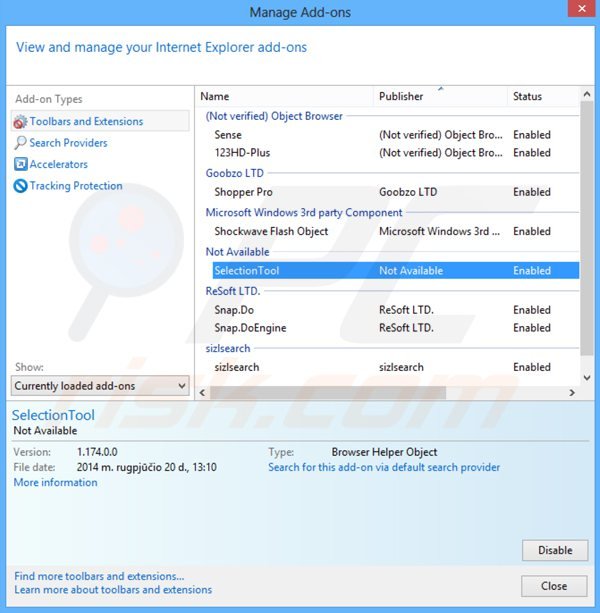
Task: Click the Goobzo LTD group header
Action: pos(235,173)
